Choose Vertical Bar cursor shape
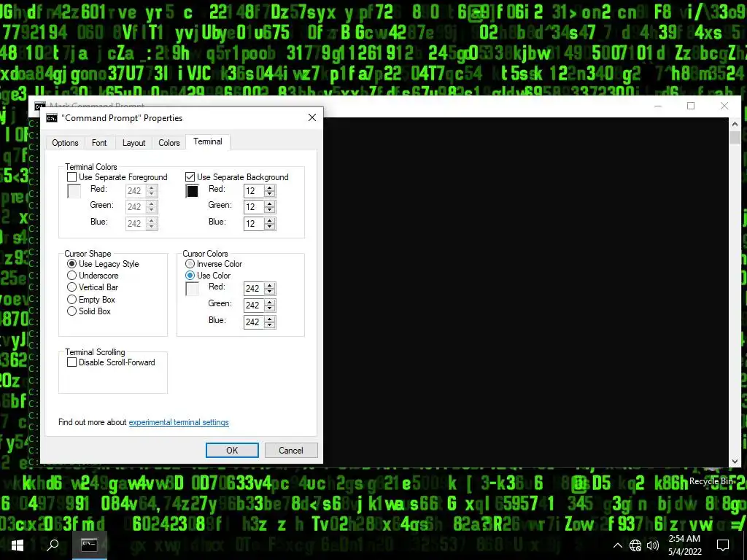 coord(72,287)
